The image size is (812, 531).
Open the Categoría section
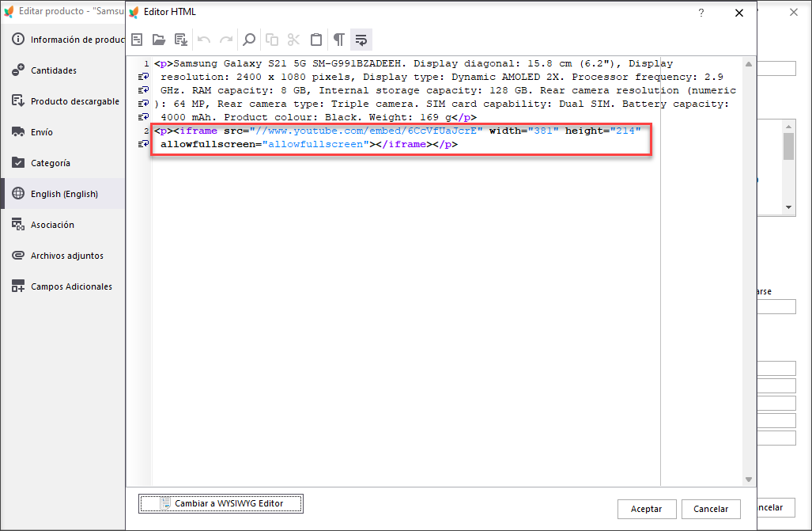coord(62,163)
